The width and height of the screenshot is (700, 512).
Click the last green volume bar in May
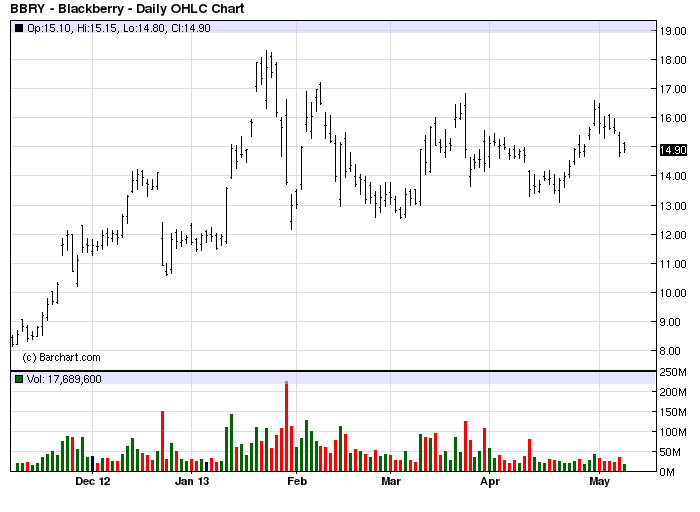coord(625,468)
